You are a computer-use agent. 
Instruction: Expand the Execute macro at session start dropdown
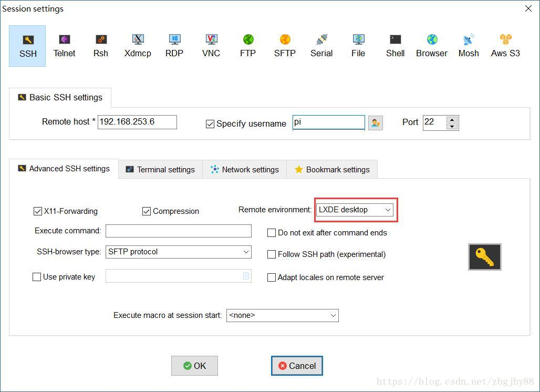click(333, 315)
